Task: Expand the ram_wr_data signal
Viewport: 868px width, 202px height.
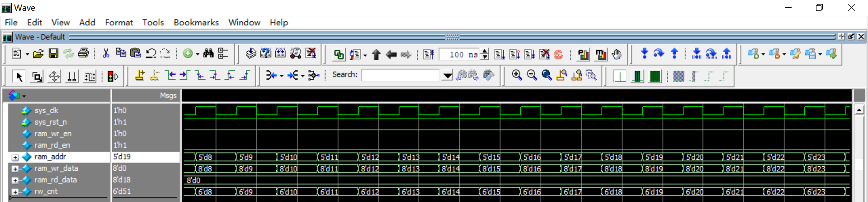Action: click(x=15, y=168)
